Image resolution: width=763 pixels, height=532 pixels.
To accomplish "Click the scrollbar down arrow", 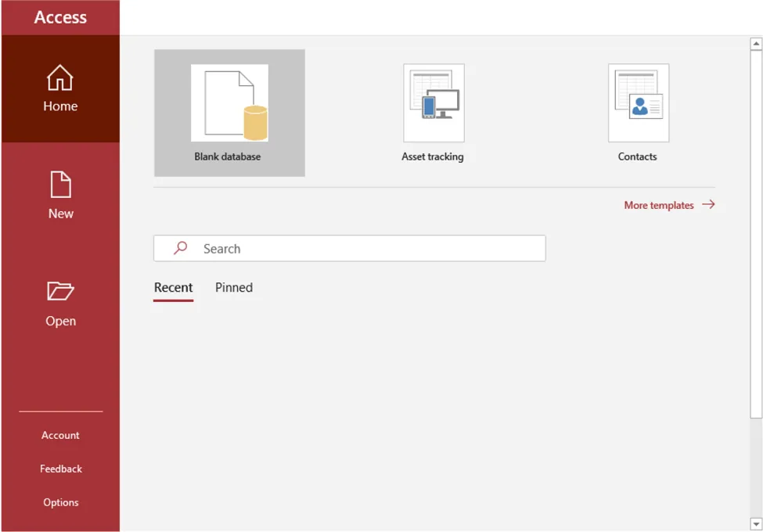I will click(757, 526).
